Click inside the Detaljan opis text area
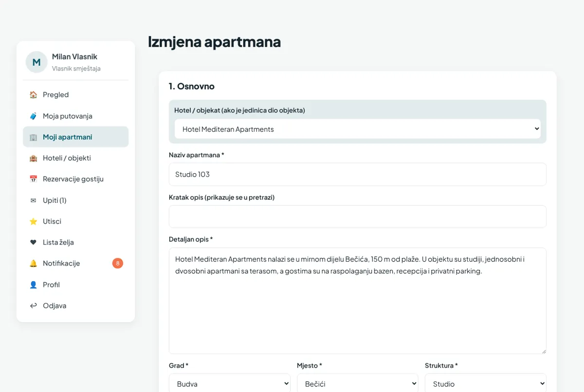The height and width of the screenshot is (392, 584). [358, 301]
